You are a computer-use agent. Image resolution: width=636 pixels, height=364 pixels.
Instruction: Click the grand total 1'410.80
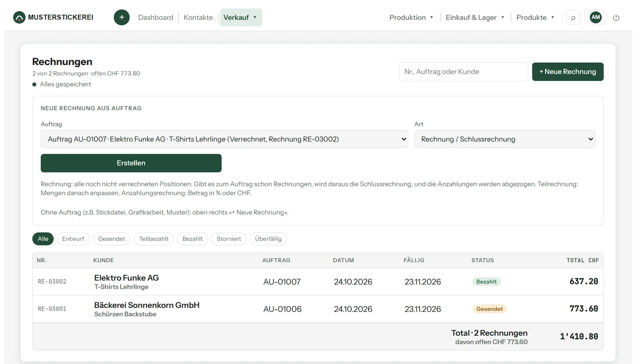click(579, 337)
